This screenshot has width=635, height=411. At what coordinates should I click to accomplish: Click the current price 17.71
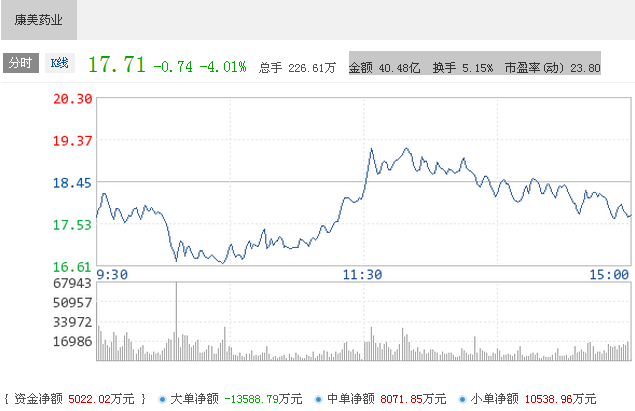tap(117, 65)
